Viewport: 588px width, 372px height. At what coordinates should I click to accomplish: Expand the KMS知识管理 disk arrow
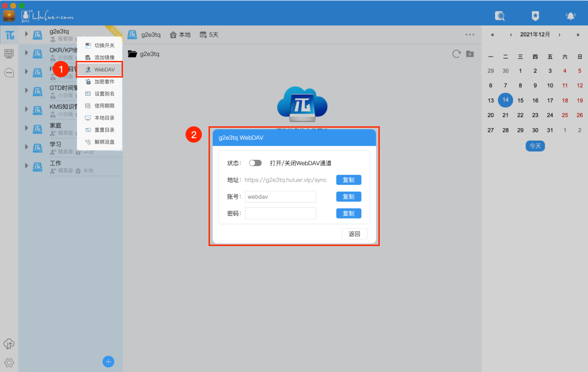pyautogui.click(x=26, y=109)
